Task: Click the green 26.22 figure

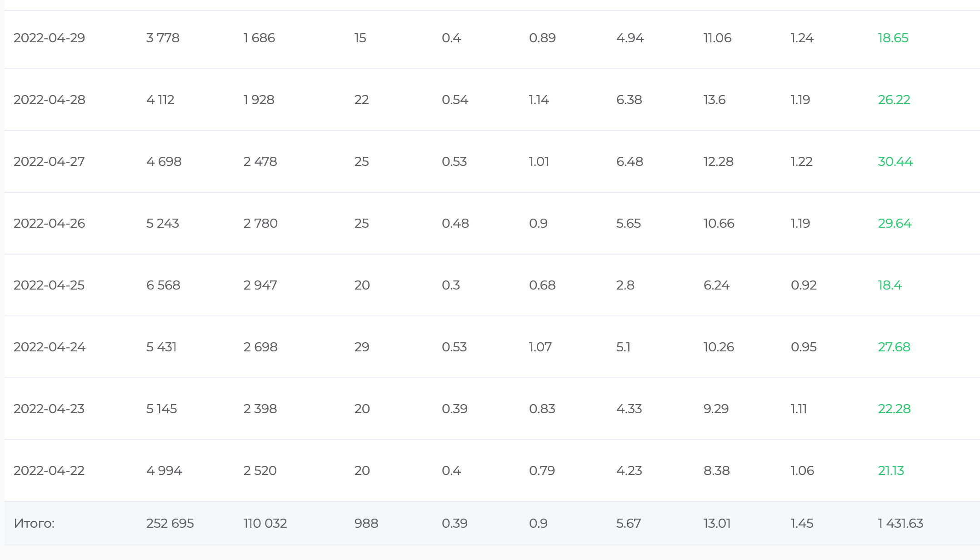Action: (894, 100)
